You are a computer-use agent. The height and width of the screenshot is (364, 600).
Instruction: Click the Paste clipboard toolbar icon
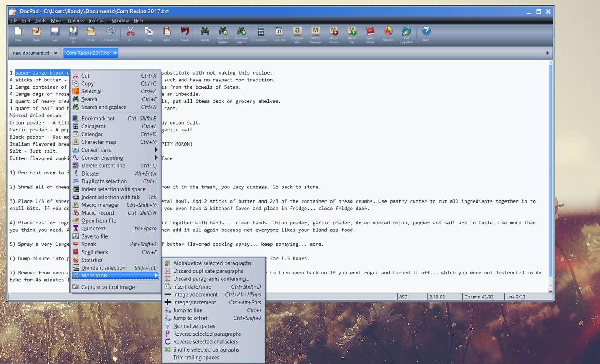click(x=167, y=34)
